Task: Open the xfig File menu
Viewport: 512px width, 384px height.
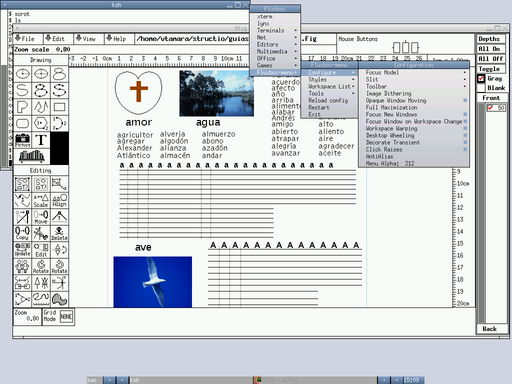Action: click(x=28, y=39)
